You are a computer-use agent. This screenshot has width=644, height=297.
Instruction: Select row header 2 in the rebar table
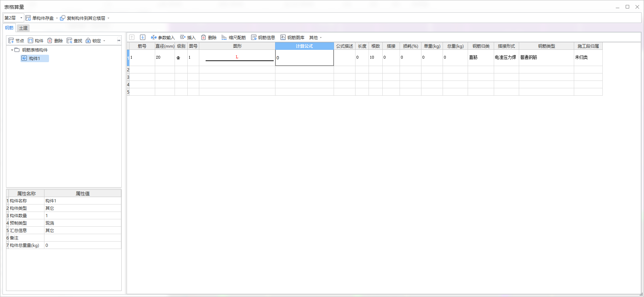click(128, 70)
